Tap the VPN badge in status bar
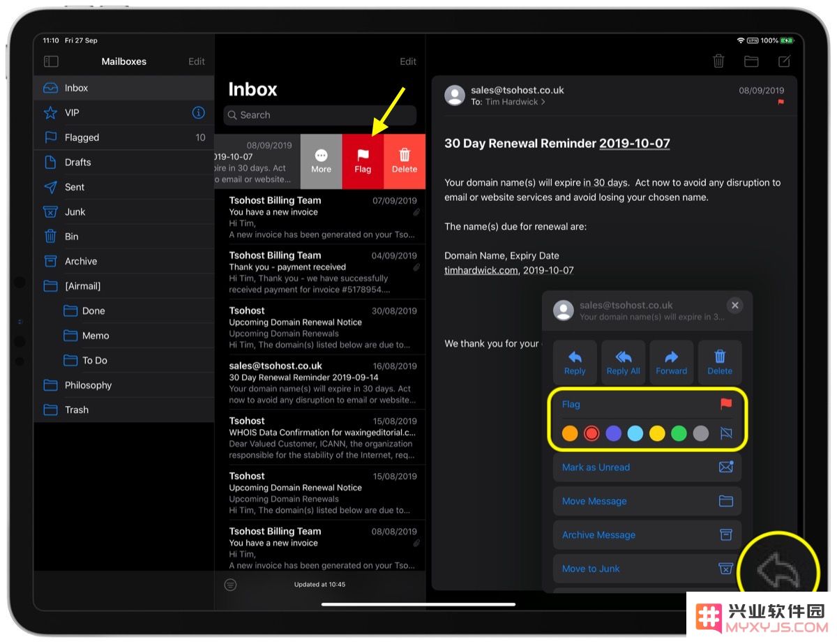The image size is (837, 644). coord(753,40)
